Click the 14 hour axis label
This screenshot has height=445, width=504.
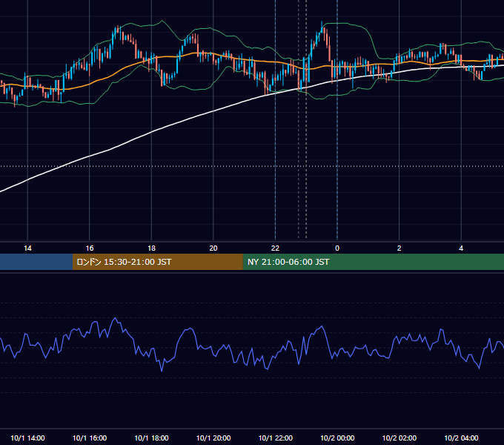[27, 248]
